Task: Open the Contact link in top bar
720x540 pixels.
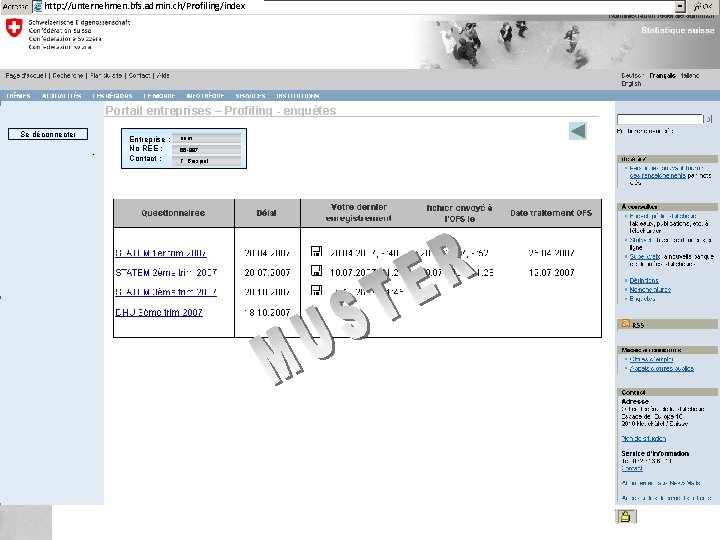Action: tap(139, 75)
